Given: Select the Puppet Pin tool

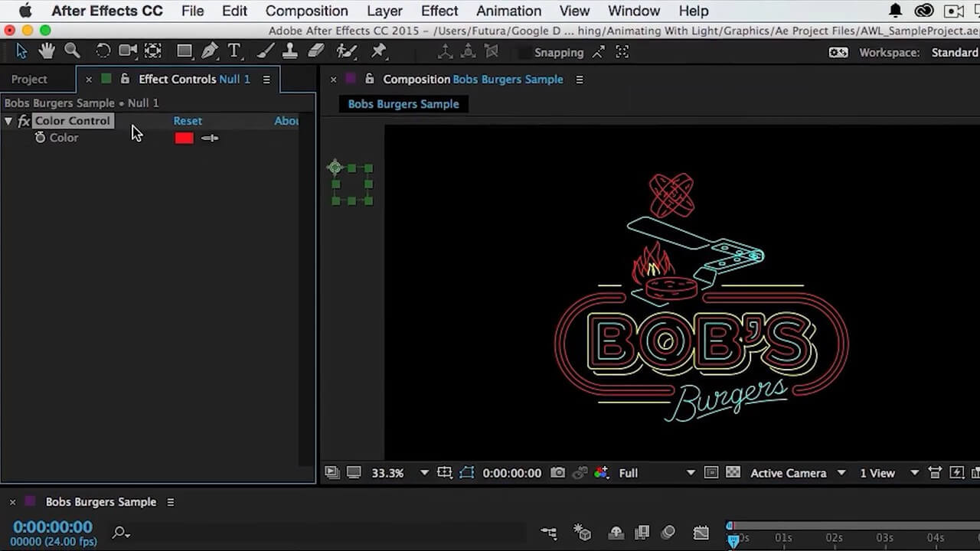Looking at the screenshot, I should tap(379, 51).
